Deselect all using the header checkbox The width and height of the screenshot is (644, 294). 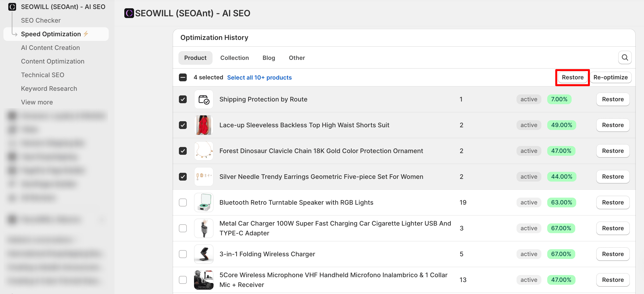(183, 78)
